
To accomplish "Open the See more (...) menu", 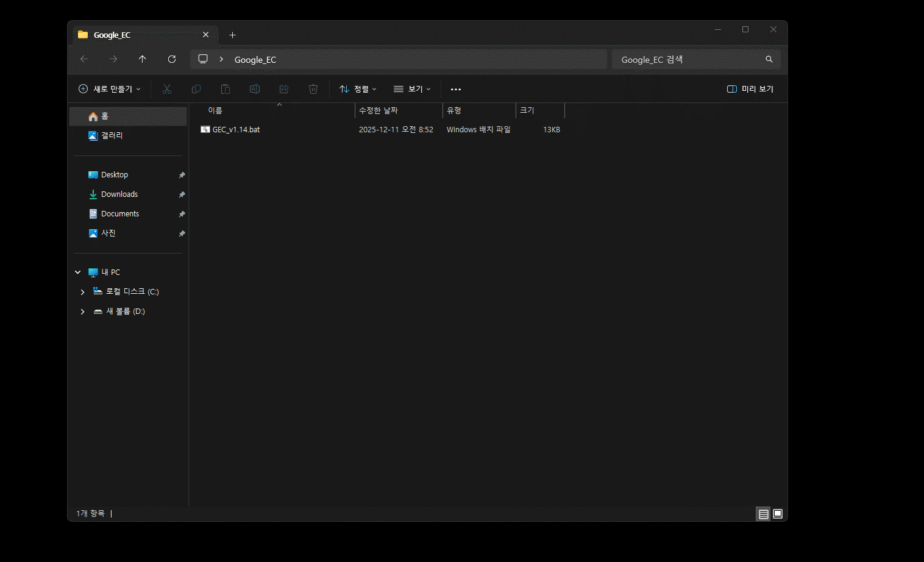I will (455, 89).
